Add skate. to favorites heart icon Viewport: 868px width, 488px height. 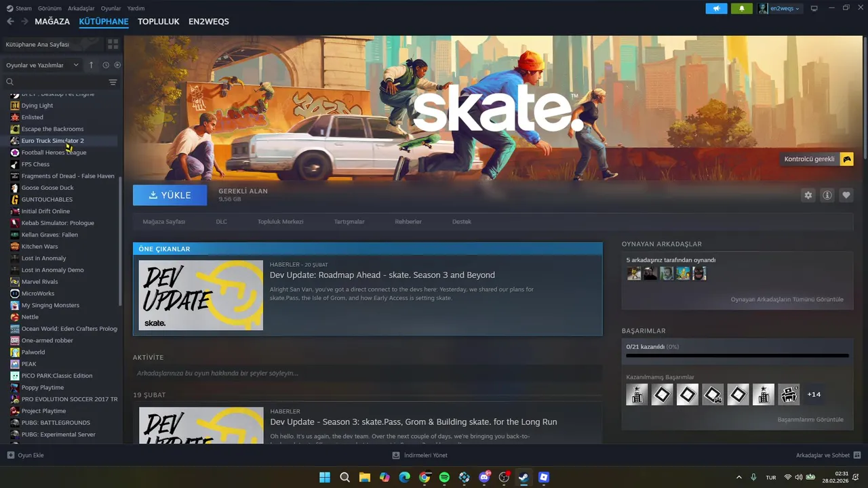[846, 195]
